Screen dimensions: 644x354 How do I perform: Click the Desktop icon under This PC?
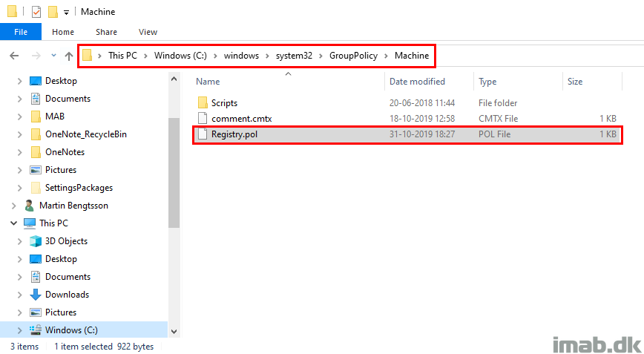pyautogui.click(x=36, y=259)
